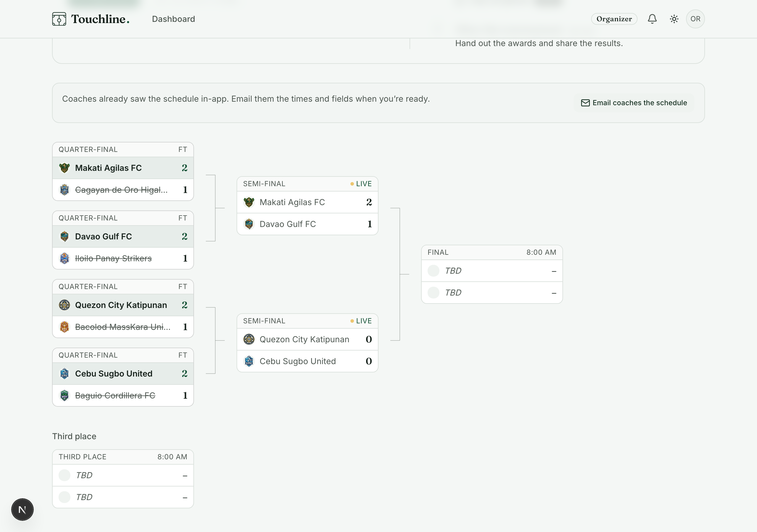This screenshot has width=757, height=532.
Task: Click the Makati Agilas FC crest in quarter-final
Action: coord(64,168)
